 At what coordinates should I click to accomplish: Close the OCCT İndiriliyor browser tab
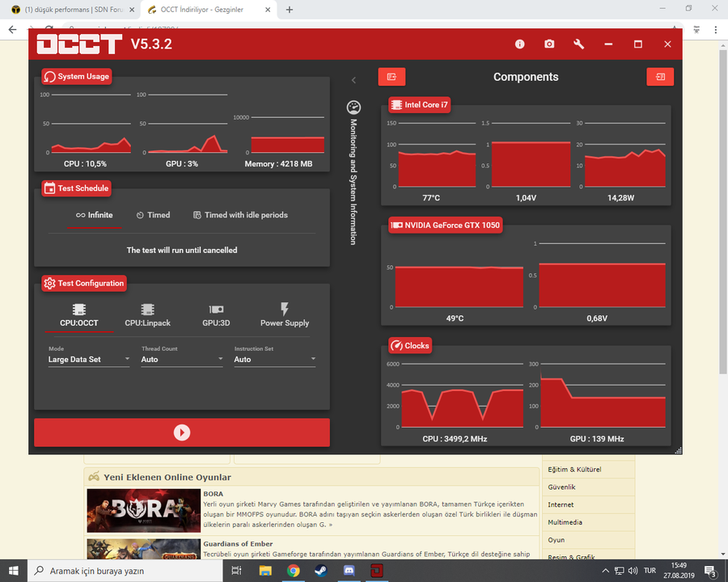pos(268,9)
